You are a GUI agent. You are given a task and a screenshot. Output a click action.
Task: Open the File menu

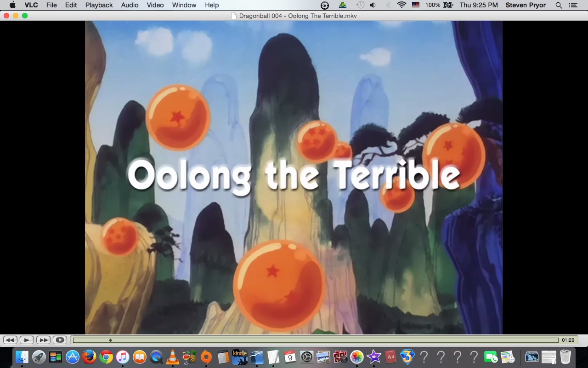51,5
